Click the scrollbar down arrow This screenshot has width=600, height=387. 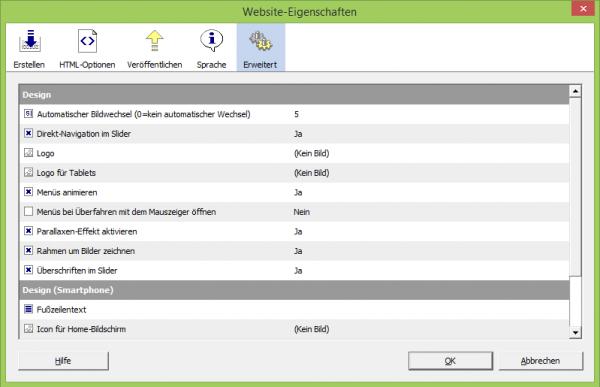point(575,332)
